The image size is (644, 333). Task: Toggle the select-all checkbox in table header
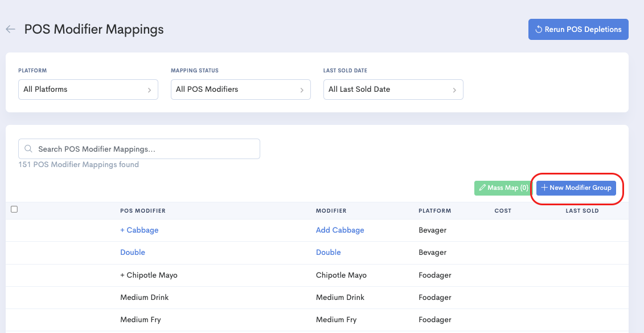[x=14, y=209]
